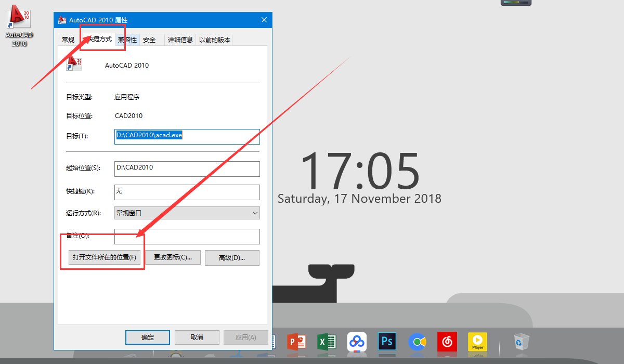Image resolution: width=624 pixels, height=364 pixels.
Task: Switch to the 常规 tab
Action: (68, 40)
